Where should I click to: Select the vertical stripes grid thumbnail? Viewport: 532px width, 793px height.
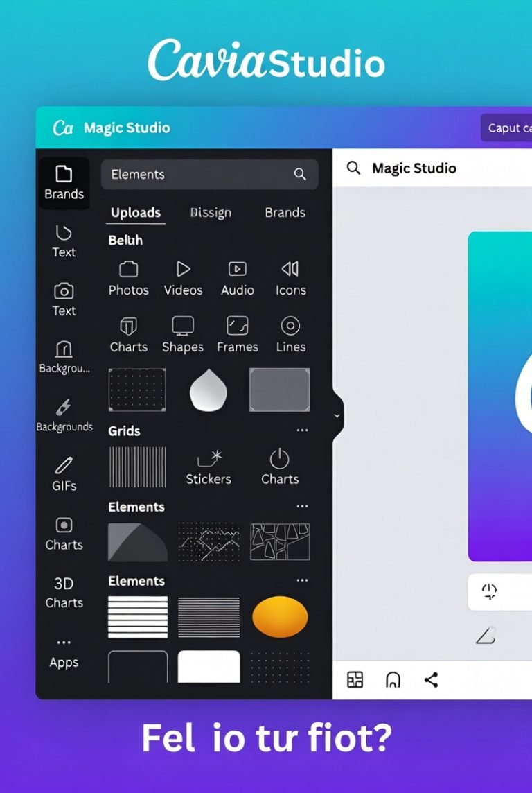coord(137,467)
